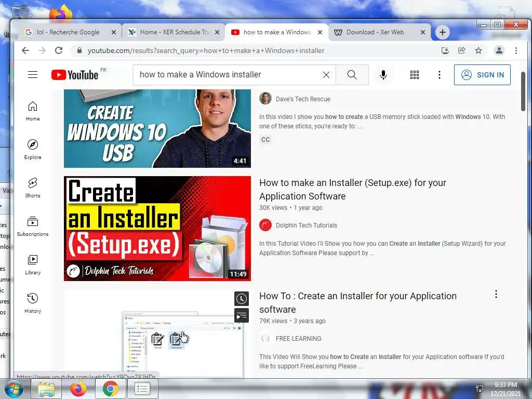Open Library in the YouTube sidebar
This screenshot has width=532, height=399.
33,265
